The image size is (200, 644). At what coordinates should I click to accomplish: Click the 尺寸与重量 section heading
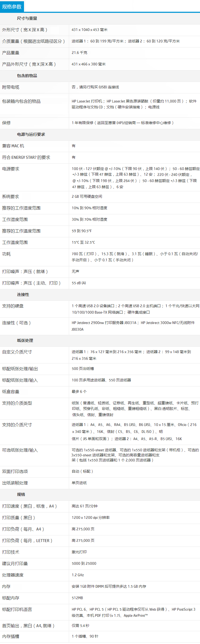pos(27,18)
